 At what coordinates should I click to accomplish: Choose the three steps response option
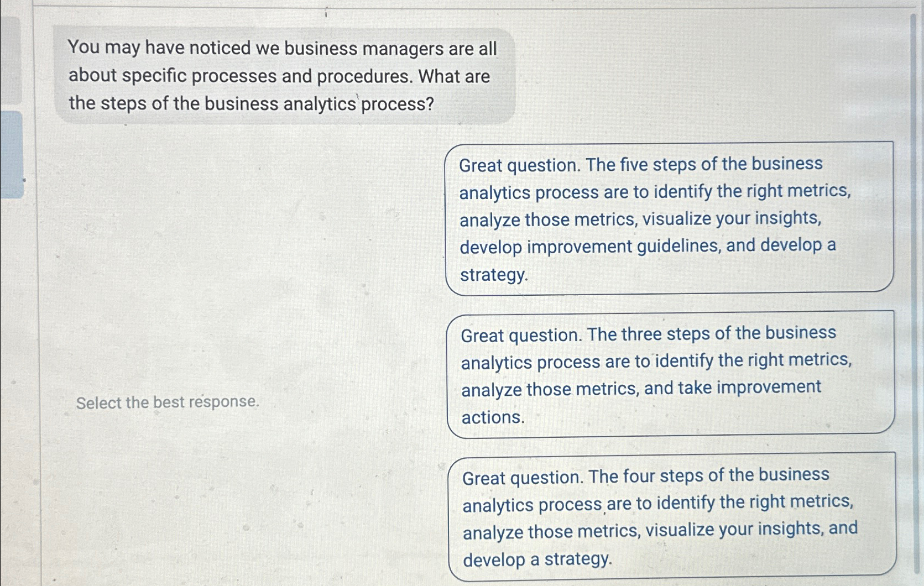tap(670, 375)
